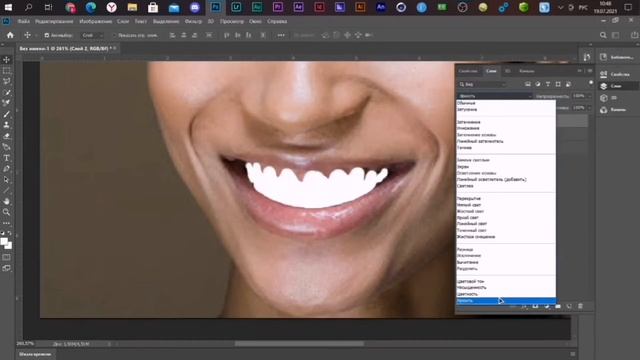This screenshot has height=360, width=640.
Task: Click the Home icon in options bar
Action: click(10, 36)
